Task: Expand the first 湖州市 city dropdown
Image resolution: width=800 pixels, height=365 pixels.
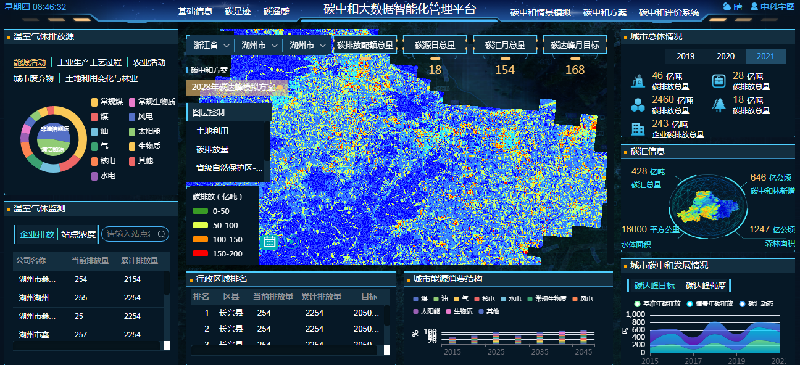Action: click(x=259, y=45)
